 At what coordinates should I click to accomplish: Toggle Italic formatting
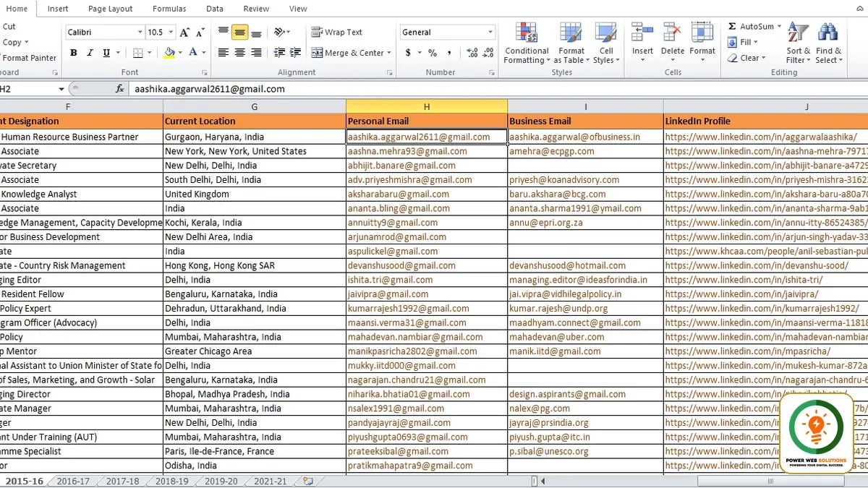[90, 53]
